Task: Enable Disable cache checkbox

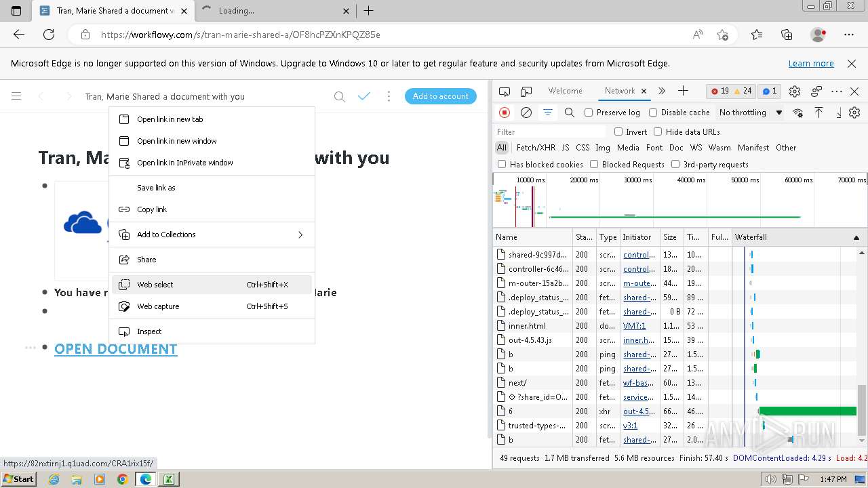Action: 653,113
